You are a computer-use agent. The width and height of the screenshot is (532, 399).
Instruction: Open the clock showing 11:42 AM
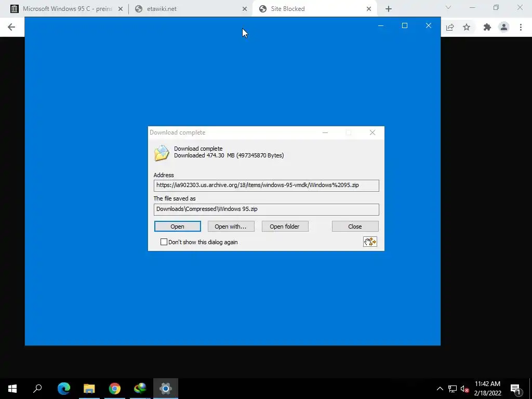tap(487, 389)
